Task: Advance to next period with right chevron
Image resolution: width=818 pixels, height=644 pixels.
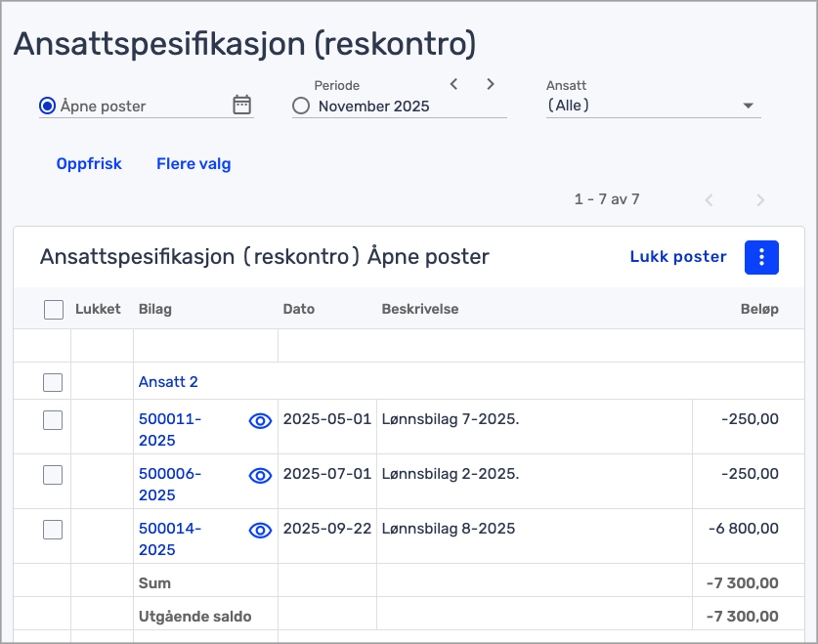Action: click(491, 84)
